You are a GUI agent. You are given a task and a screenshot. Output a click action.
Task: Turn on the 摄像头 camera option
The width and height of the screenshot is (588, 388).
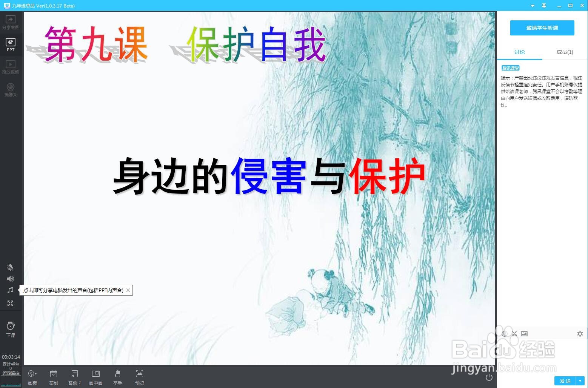[x=11, y=89]
